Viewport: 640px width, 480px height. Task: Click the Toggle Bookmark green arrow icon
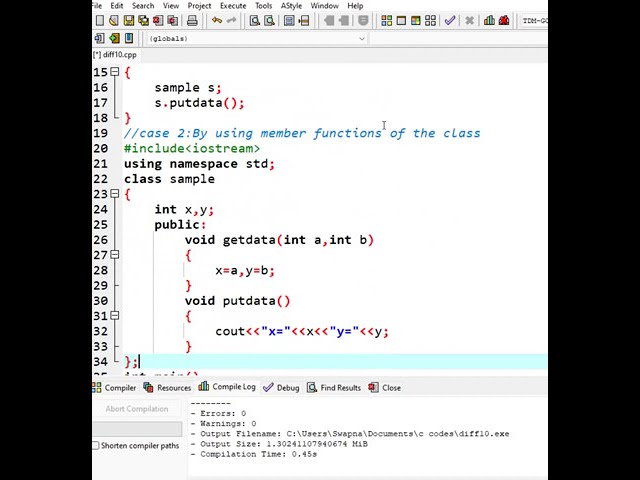(x=114, y=38)
